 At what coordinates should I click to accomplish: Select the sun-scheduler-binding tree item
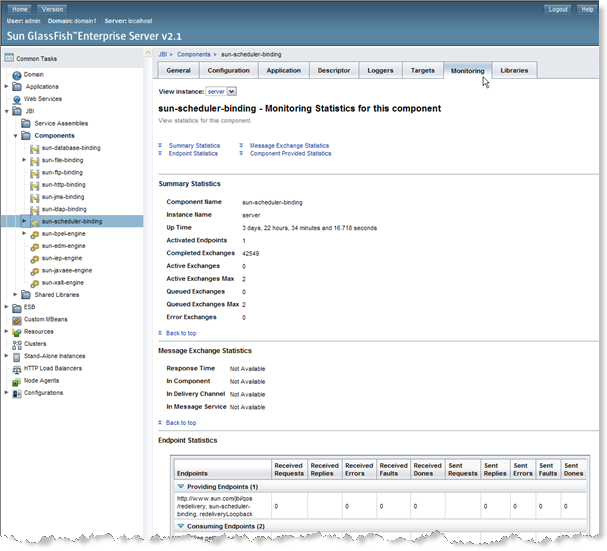coord(72,221)
